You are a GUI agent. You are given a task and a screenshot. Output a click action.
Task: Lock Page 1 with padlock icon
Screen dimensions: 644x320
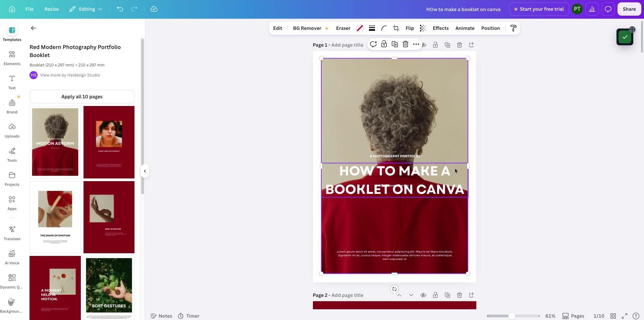pyautogui.click(x=435, y=45)
